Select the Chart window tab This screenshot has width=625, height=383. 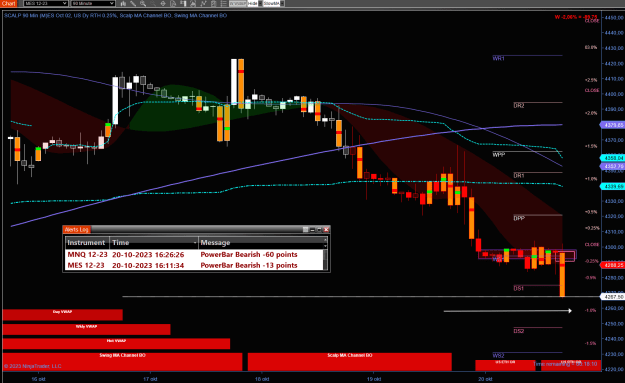tap(8, 4)
